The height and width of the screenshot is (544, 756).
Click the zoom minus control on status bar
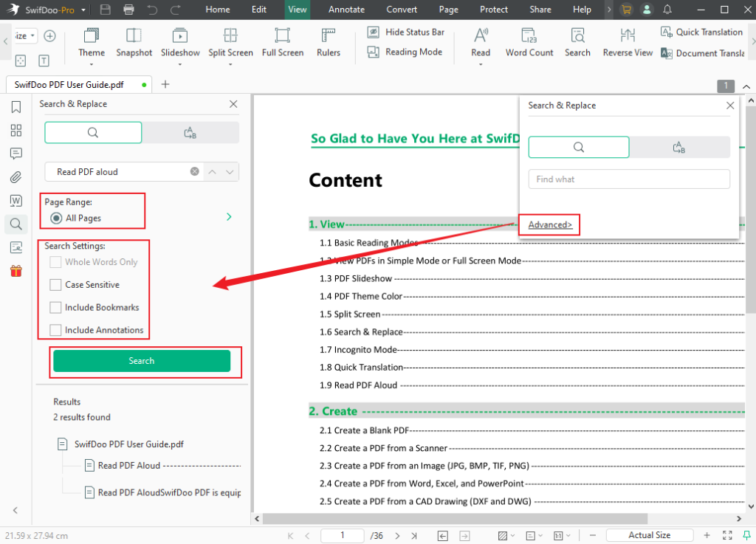coord(592,534)
